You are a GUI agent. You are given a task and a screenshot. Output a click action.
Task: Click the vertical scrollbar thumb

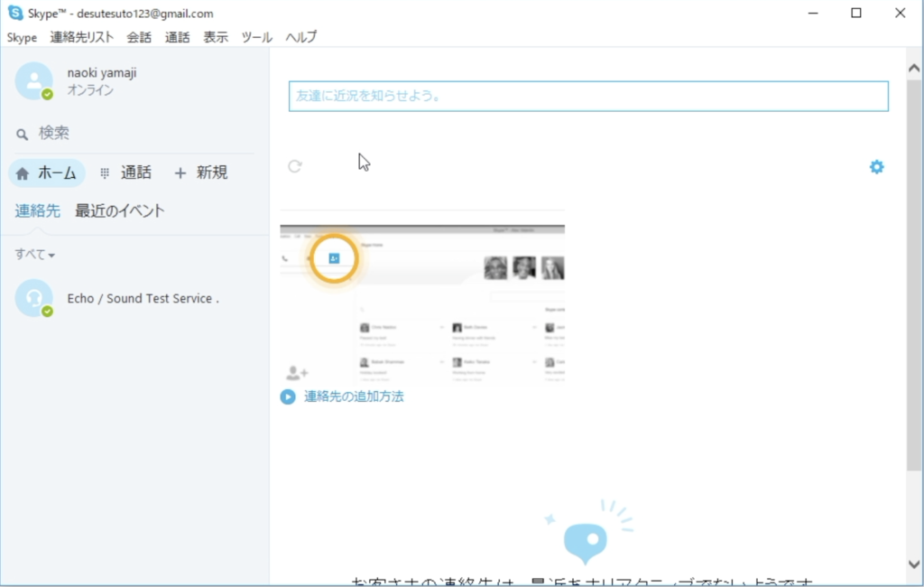(x=914, y=275)
